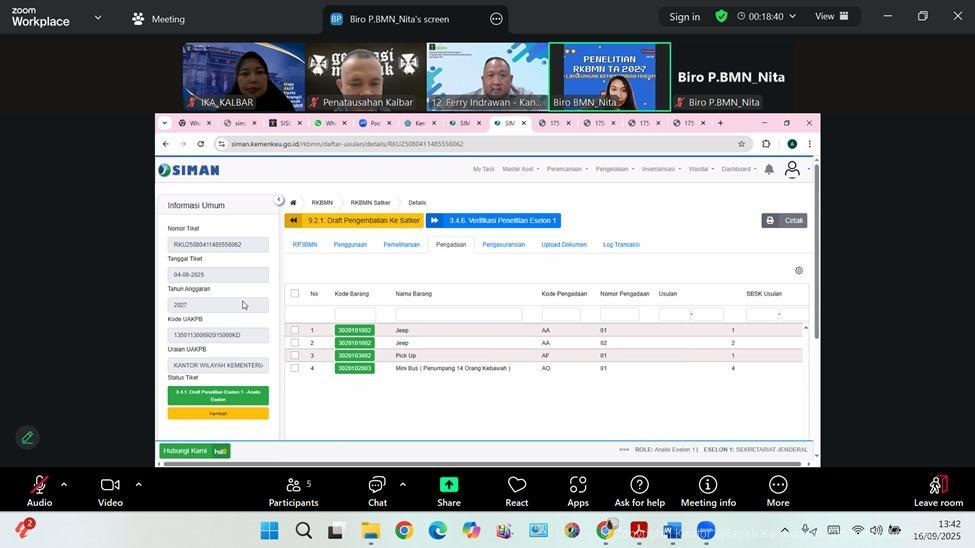Open the Participants panel
The width and height of the screenshot is (975, 548).
coord(293,486)
